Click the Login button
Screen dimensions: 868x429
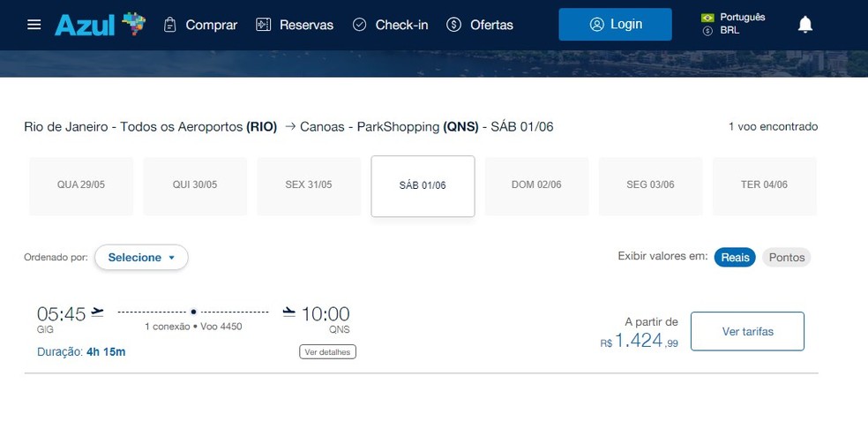tap(615, 25)
